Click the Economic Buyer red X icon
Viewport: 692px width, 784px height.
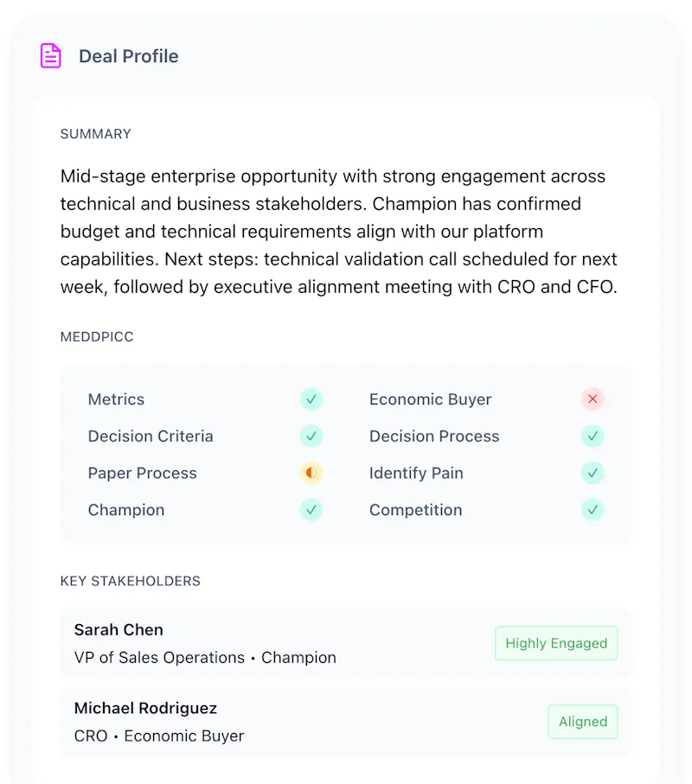[593, 399]
